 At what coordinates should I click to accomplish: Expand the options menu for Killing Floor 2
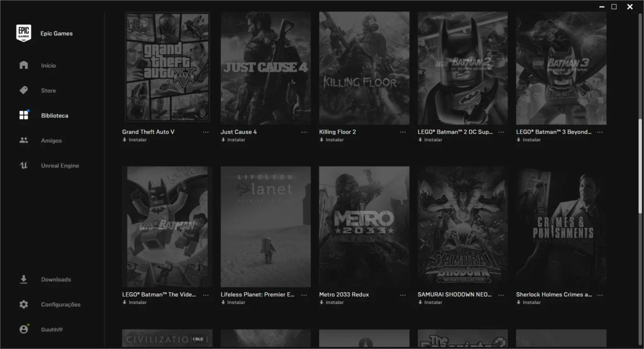(x=402, y=132)
